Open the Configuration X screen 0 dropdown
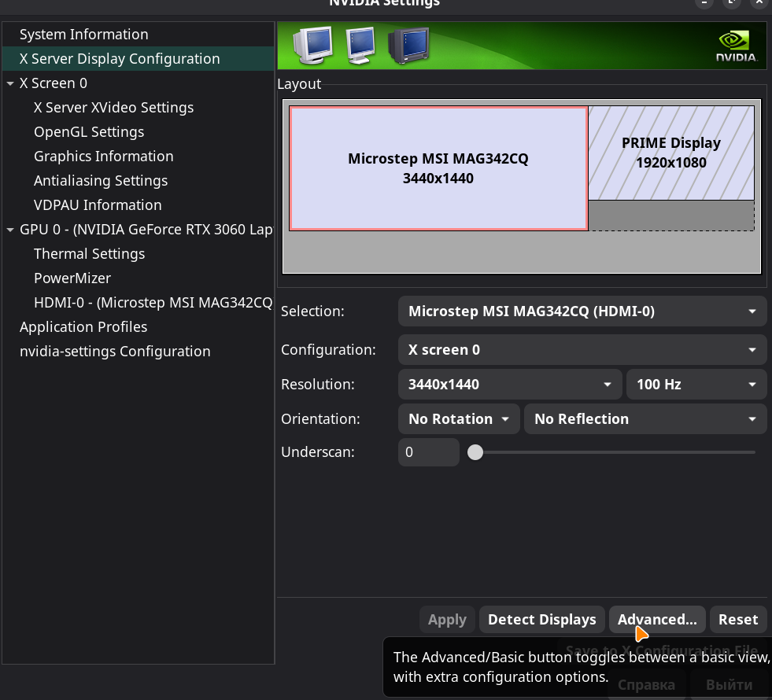Screen dimensions: 772x700 coord(582,350)
